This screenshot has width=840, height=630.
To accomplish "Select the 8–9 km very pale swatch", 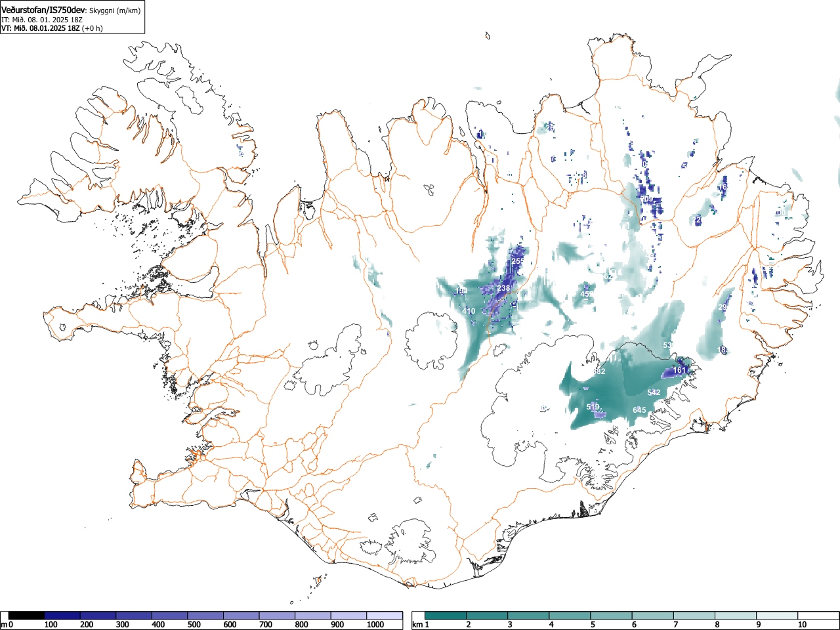I will pyautogui.click(x=735, y=616).
